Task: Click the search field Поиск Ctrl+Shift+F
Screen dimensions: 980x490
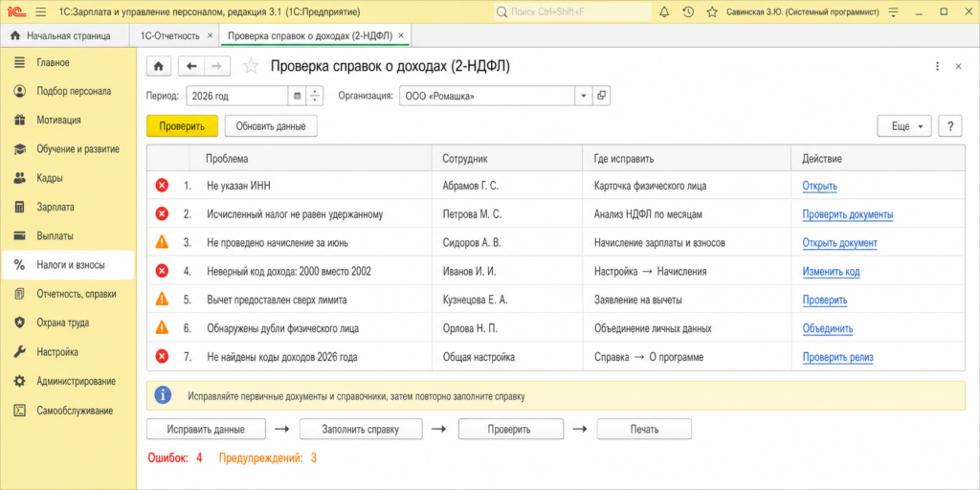Action: click(x=572, y=11)
